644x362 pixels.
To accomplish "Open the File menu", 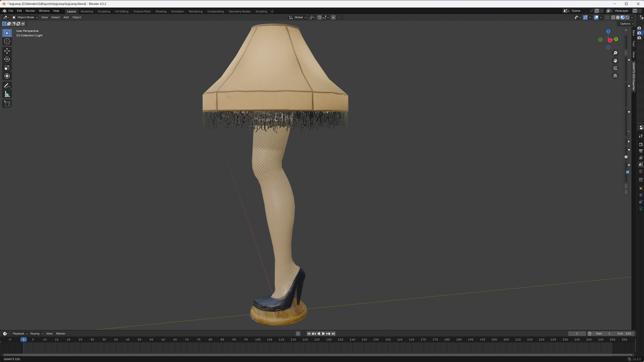I will coord(11,11).
